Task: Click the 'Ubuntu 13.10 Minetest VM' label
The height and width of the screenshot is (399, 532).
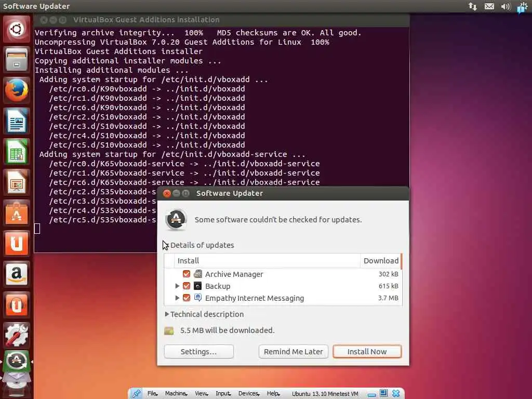Action: pos(325,394)
